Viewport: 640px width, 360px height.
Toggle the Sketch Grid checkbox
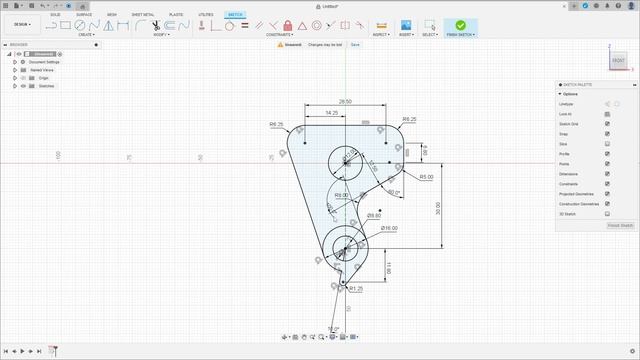[607, 124]
